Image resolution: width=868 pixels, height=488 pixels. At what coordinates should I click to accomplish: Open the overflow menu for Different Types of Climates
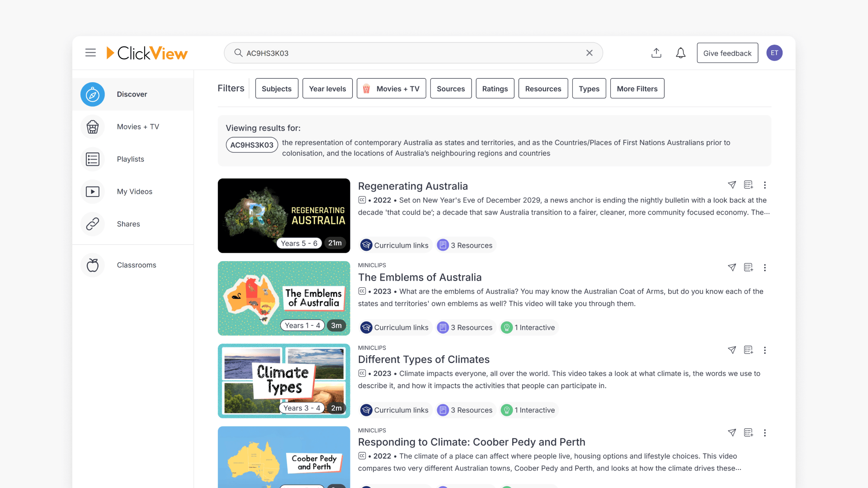[765, 350]
